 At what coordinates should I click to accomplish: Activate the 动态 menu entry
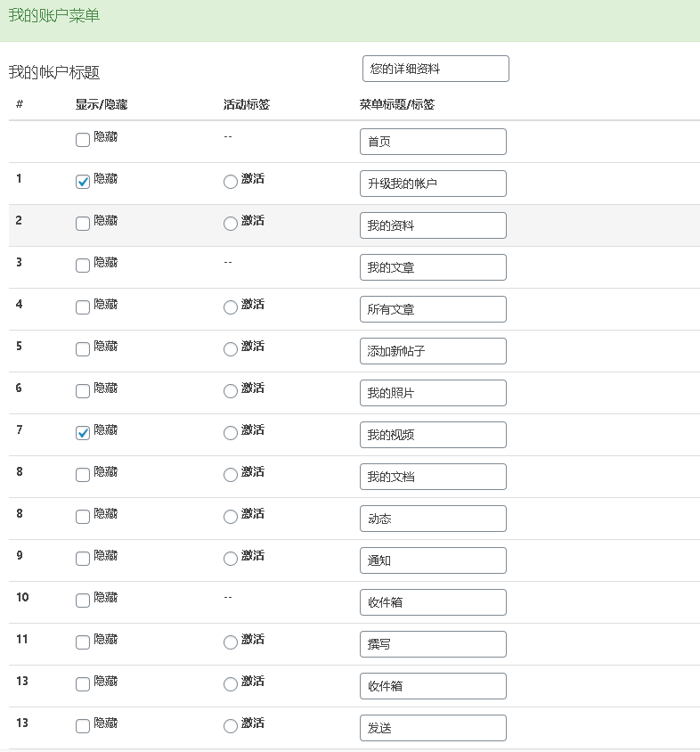pyautogui.click(x=230, y=517)
